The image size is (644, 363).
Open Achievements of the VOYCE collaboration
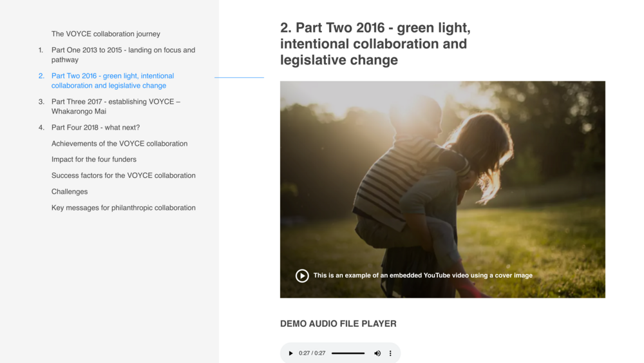coord(119,144)
